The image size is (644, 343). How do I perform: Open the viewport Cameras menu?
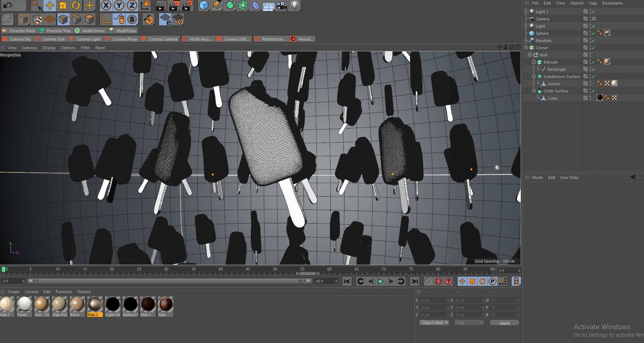[30, 48]
